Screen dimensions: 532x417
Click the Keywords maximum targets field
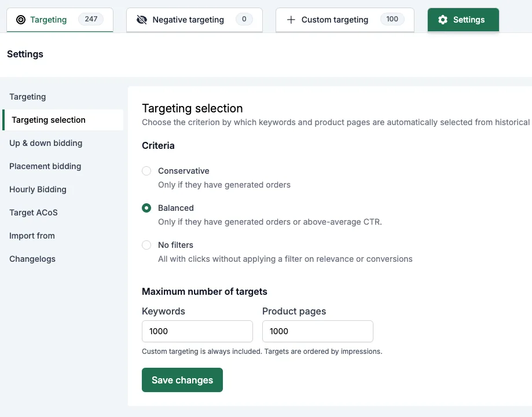[x=197, y=331]
